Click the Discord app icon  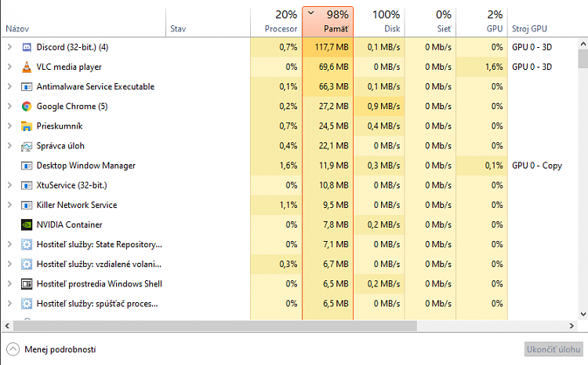point(27,47)
